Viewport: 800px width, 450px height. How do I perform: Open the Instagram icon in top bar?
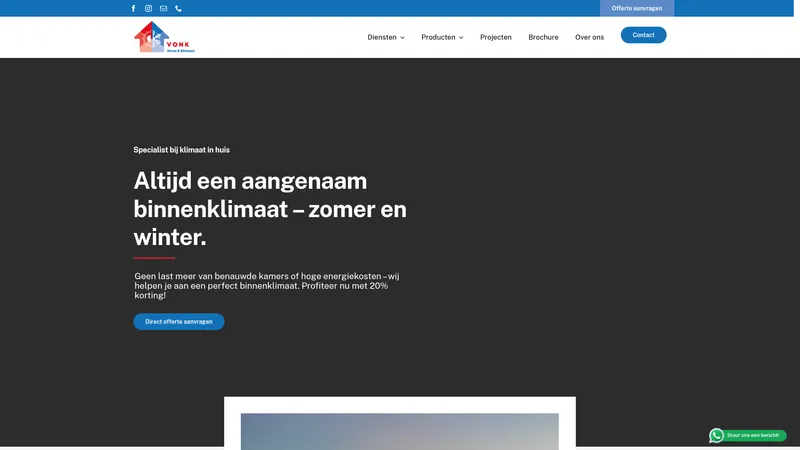[x=148, y=8]
